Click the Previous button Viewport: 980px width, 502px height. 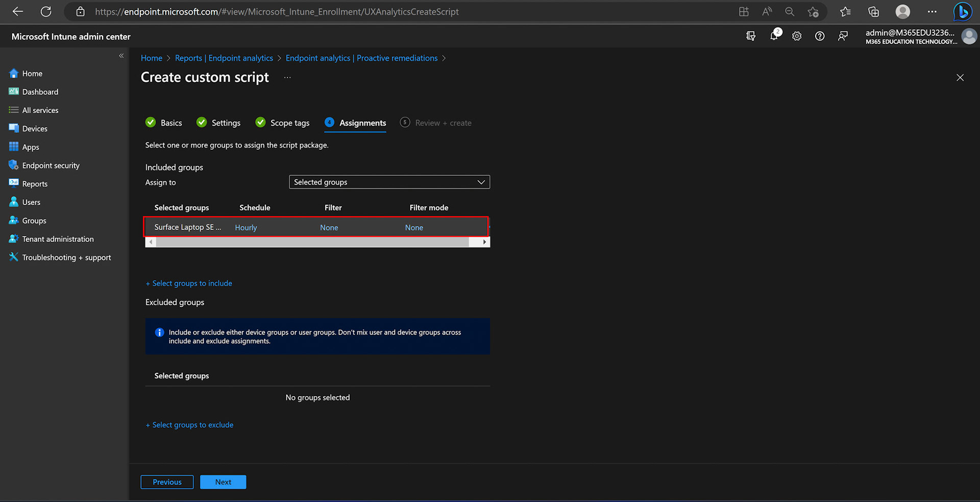click(x=167, y=482)
